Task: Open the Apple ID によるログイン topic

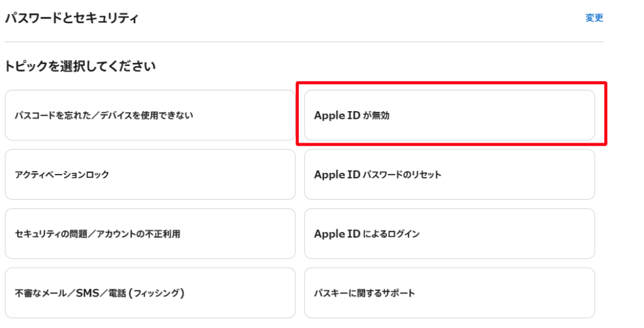Action: pos(449,234)
